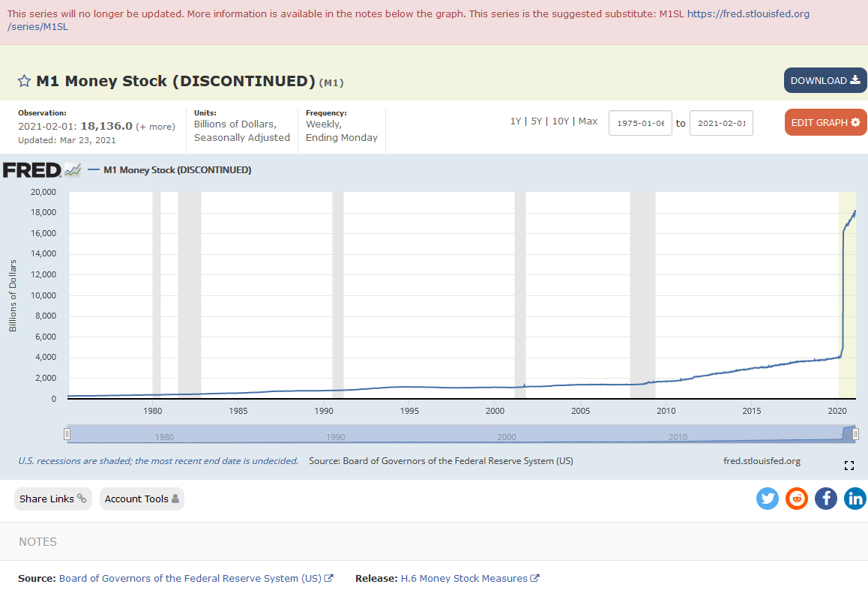The height and width of the screenshot is (590, 868).
Task: Click 'U.S. recessions are shaded' note link
Action: tap(158, 461)
